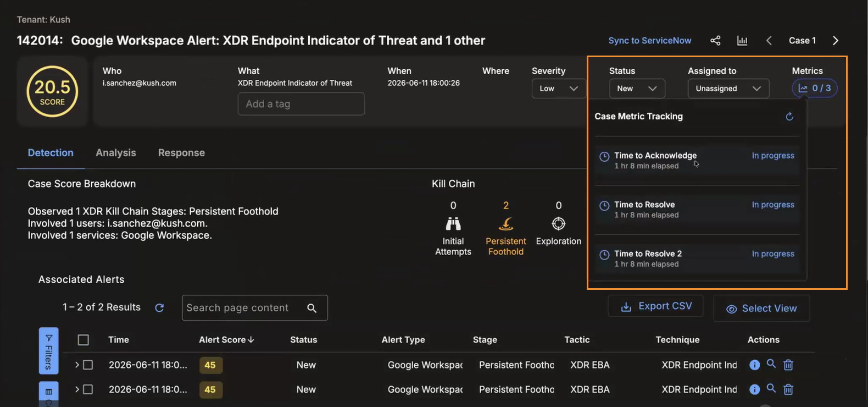The image size is (868, 407).
Task: Toggle the select-all alerts checkbox
Action: pos(84,340)
